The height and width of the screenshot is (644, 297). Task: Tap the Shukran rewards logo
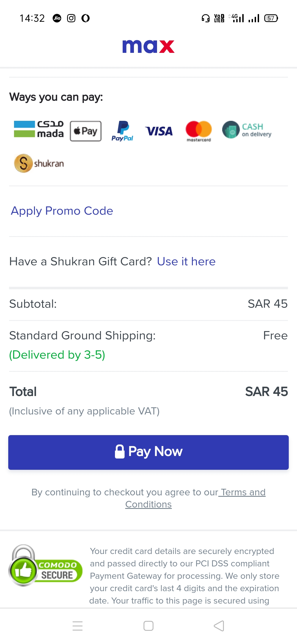[39, 163]
